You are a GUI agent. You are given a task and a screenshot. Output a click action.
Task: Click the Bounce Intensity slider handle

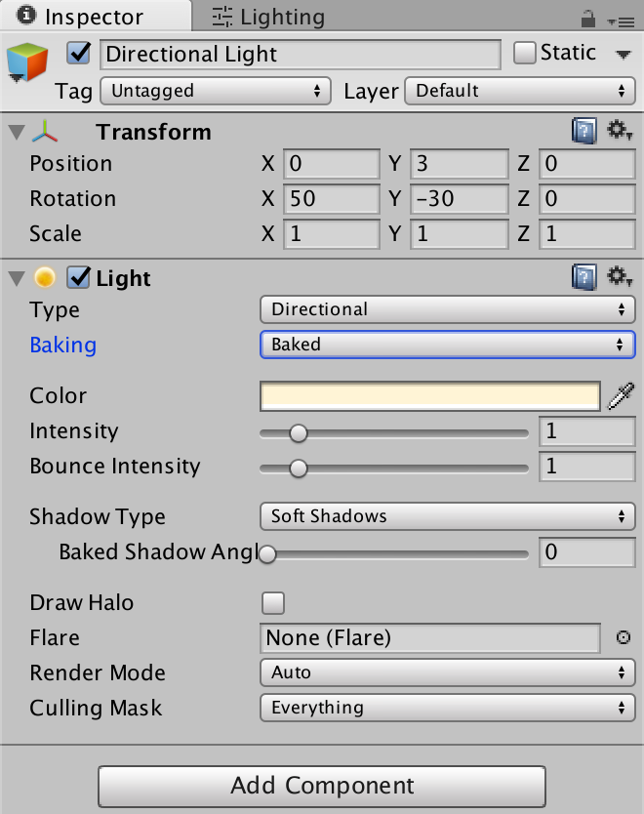pyautogui.click(x=299, y=468)
